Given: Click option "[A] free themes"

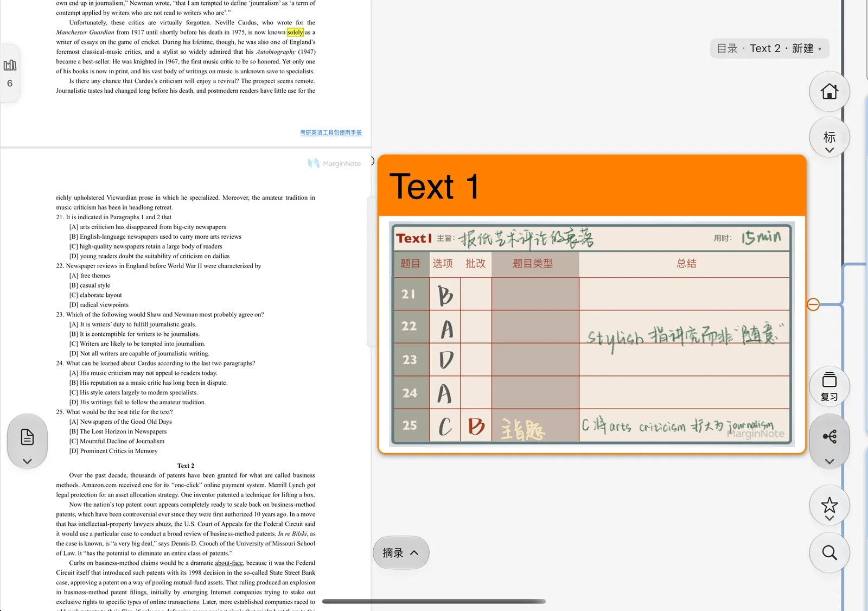Looking at the screenshot, I should point(90,276).
